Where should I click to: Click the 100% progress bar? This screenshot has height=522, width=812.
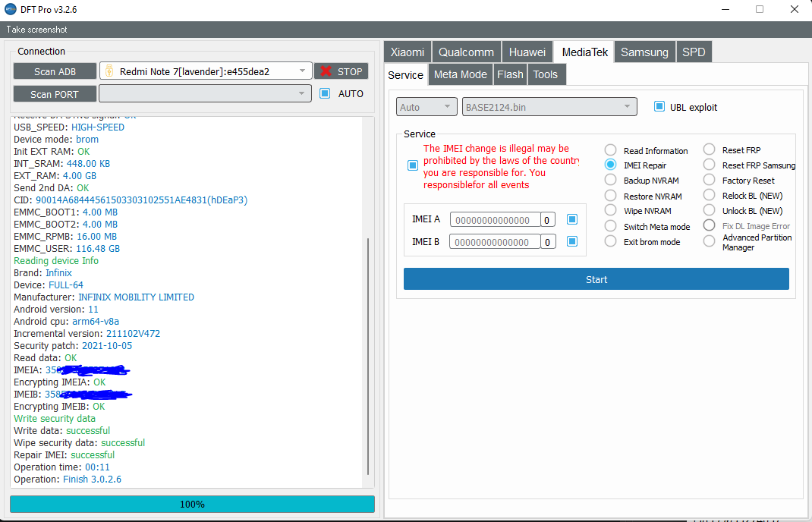click(192, 504)
